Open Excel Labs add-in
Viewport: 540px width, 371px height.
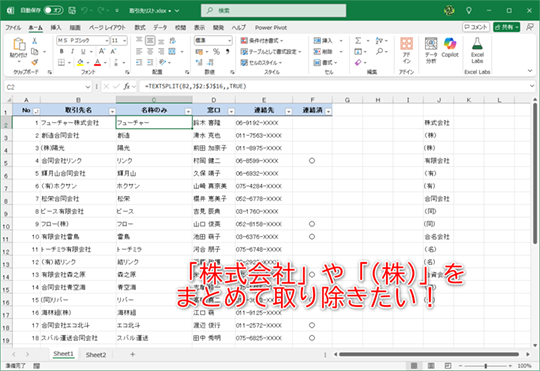coord(477,50)
